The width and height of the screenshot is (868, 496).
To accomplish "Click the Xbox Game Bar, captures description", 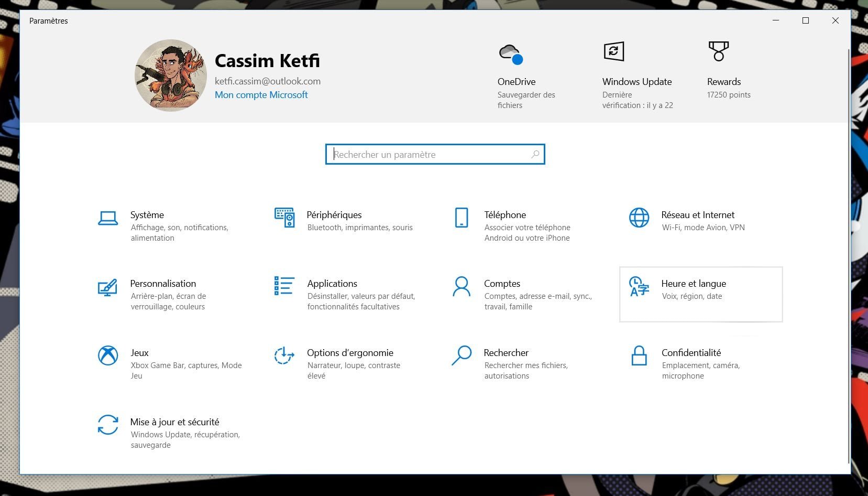I will (x=186, y=371).
